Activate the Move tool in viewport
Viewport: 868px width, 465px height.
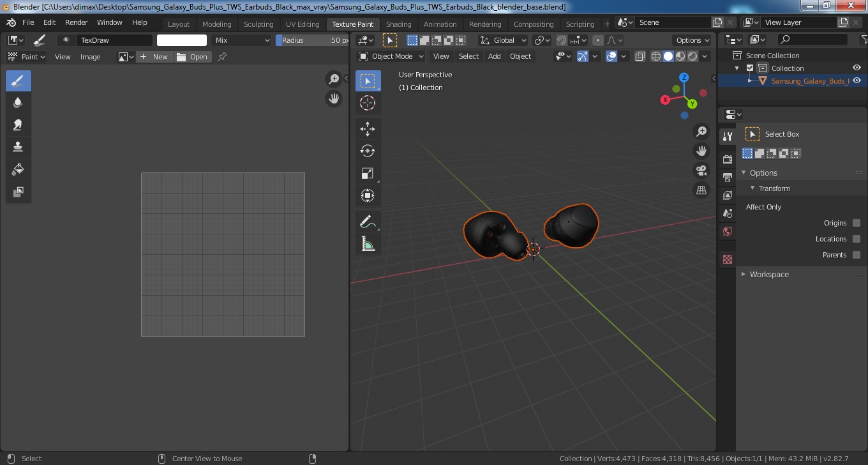[368, 129]
